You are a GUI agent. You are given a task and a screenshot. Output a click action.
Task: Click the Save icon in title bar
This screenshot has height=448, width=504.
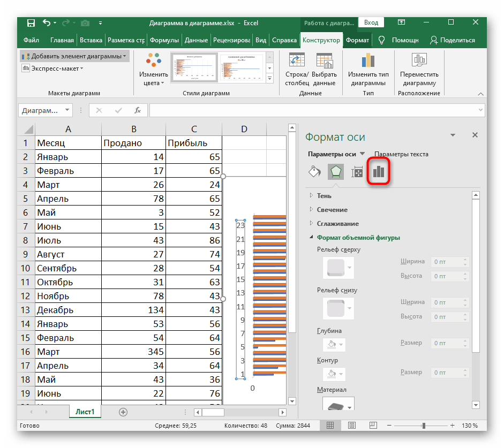pos(31,23)
